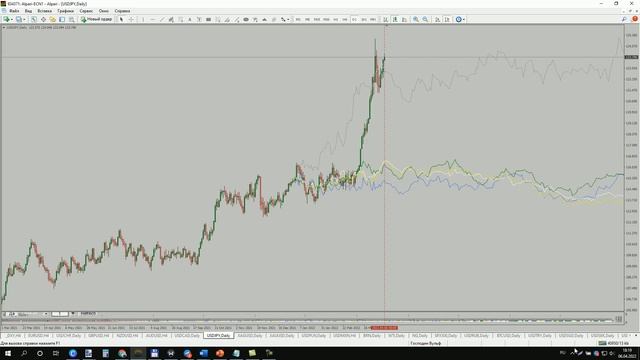Image resolution: width=640 pixels, height=360 pixels.
Task: Switch to the USDCAD,Daily chart tab
Action: tap(187, 336)
